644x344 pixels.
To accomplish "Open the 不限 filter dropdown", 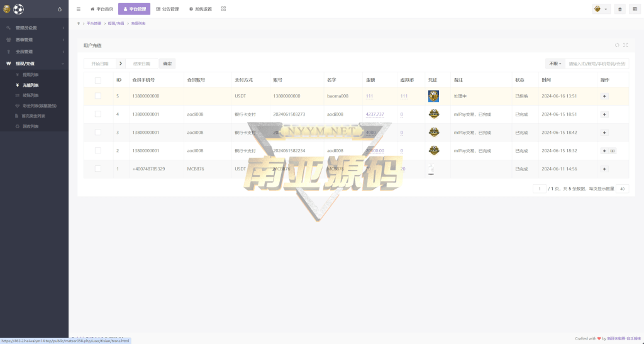I will (555, 64).
